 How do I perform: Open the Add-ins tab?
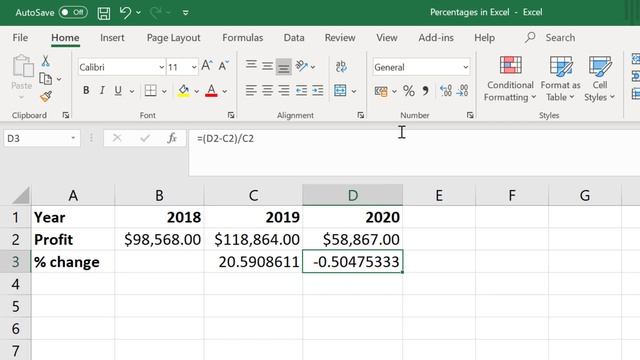(436, 38)
